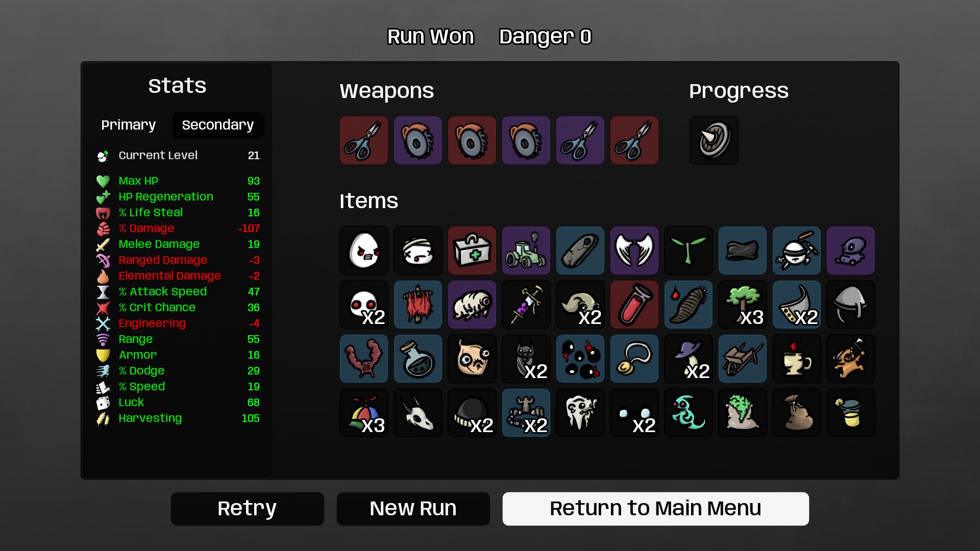Viewport: 980px width, 551px height.
Task: Select the propeller hat item x3
Action: click(x=364, y=413)
